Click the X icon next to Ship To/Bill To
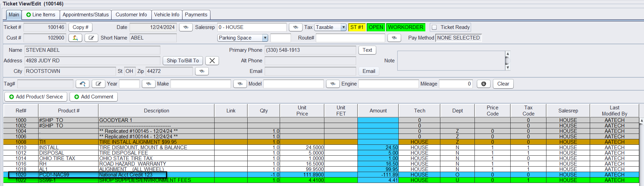This screenshot has height=186, width=644. coord(212,61)
